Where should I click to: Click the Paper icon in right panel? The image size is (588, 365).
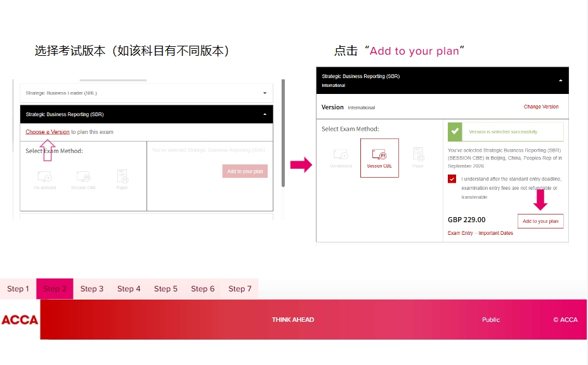[x=418, y=154]
